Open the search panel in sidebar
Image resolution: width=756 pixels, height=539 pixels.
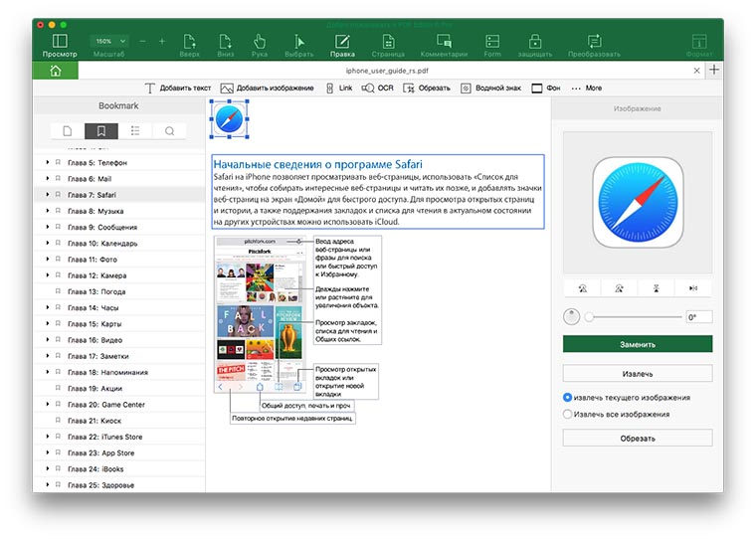pos(170,130)
